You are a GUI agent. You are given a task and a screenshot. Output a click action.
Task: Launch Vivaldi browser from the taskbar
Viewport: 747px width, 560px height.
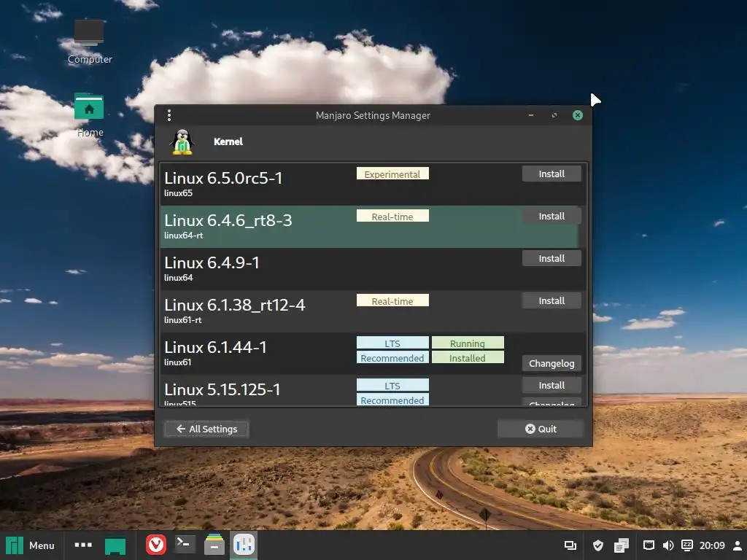[156, 545]
